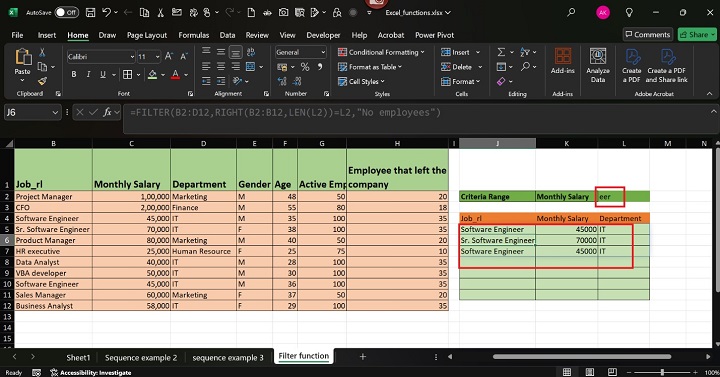Click the Create a PDF icon
This screenshot has height=377, width=720.
pyautogui.click(x=632, y=65)
